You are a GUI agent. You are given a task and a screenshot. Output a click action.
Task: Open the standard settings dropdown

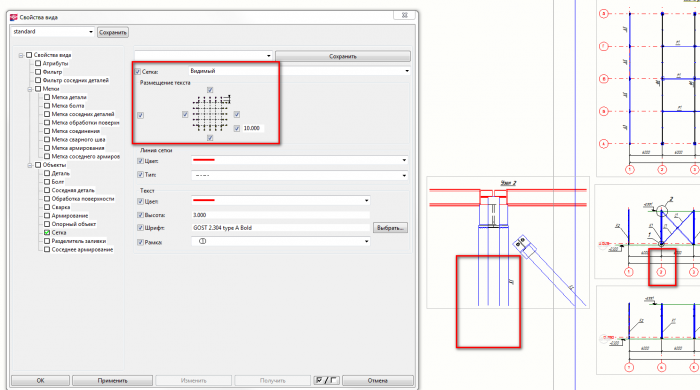53,32
